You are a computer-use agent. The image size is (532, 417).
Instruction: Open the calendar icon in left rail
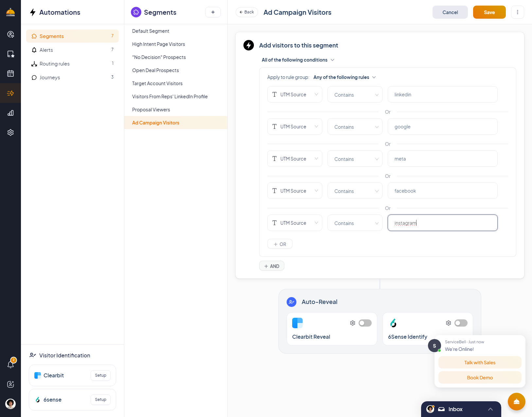point(10,73)
